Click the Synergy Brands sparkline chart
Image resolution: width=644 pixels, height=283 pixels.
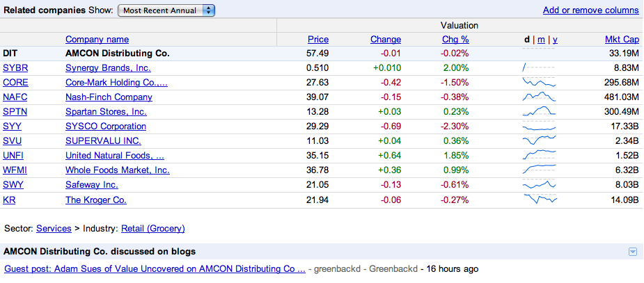click(539, 67)
